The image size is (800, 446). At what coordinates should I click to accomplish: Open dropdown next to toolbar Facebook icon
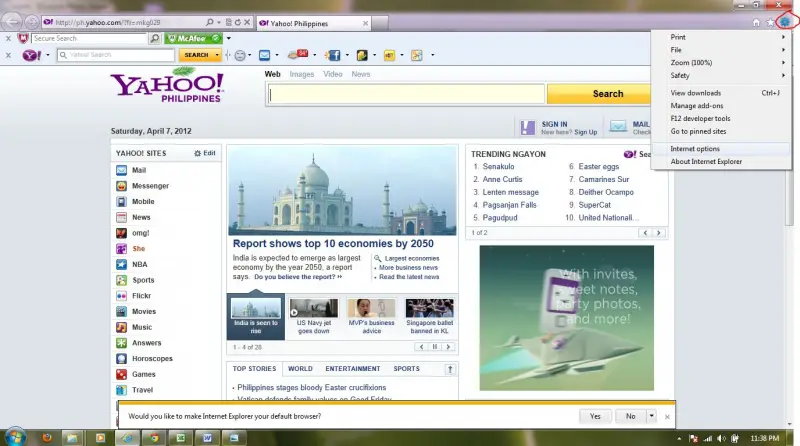pos(347,55)
